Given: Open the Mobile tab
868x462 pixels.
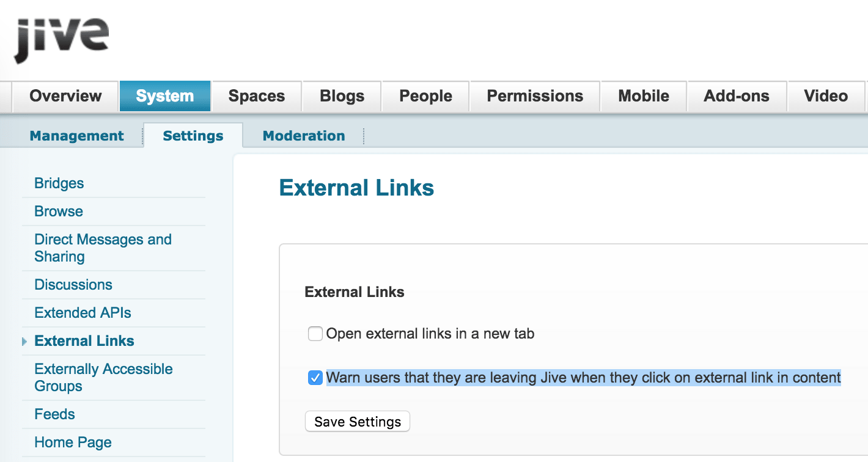Looking at the screenshot, I should pos(644,96).
